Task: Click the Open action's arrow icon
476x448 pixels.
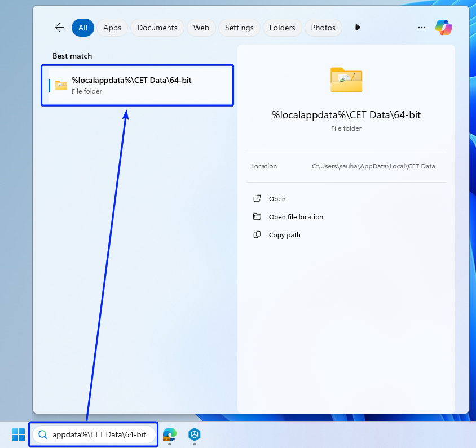Action: [x=257, y=199]
